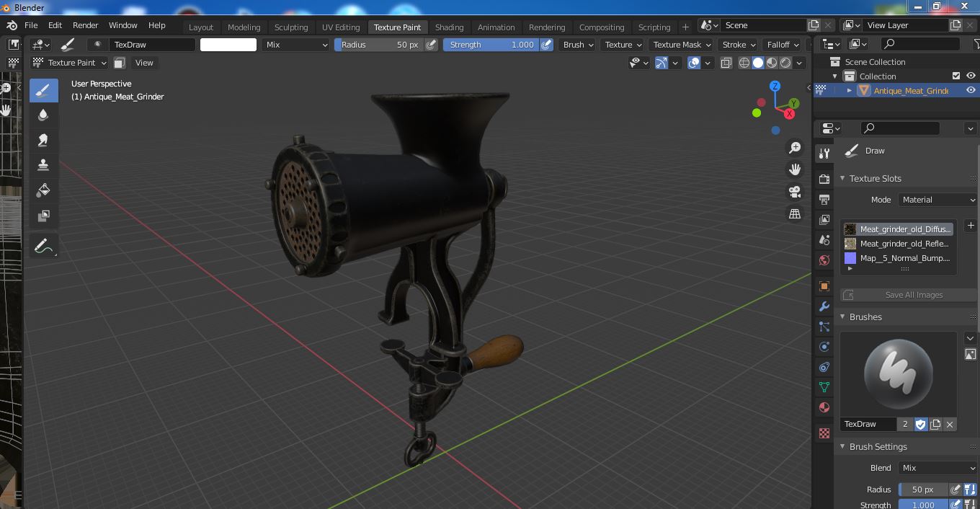Screen dimensions: 980x509
Task: Switch to material preview shading
Action: 772,63
